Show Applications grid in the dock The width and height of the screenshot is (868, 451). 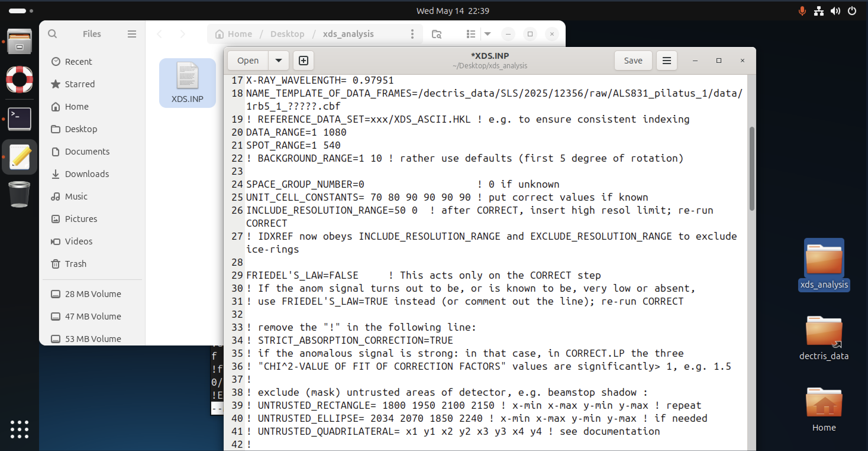tap(20, 429)
